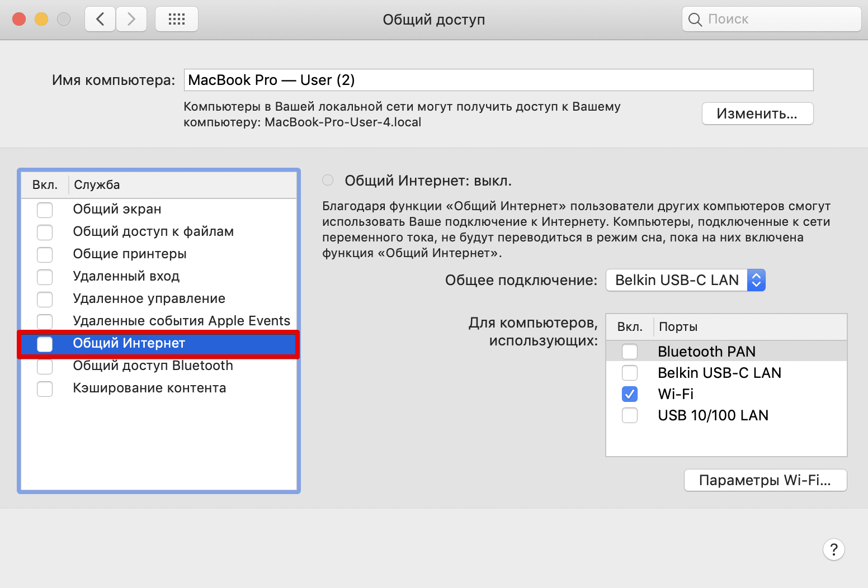Open the Общее подключение dropdown
Viewport: 868px width, 588px height.
(685, 280)
